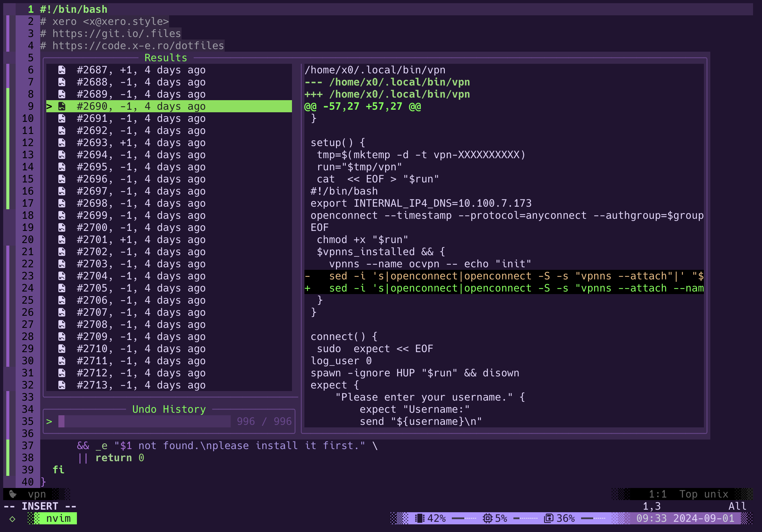
Task: Click the file icon beside undo entry #2697
Action: pyautogui.click(x=62, y=191)
